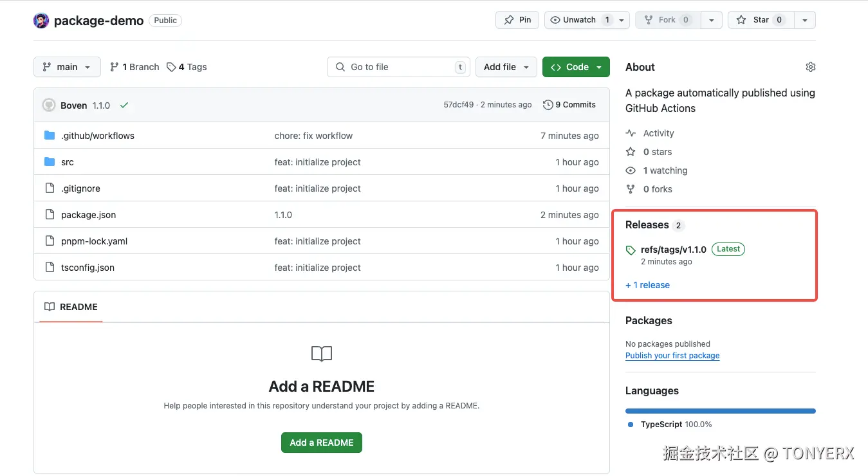The image size is (868, 476).
Task: Expand the Add file dropdown
Action: 506,67
